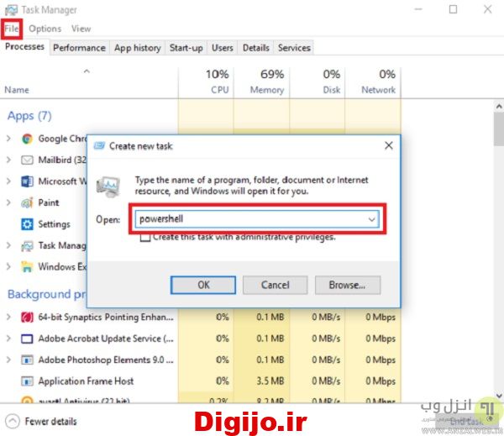
Task: Click the Adobe Photoshop Elements icon
Action: (27, 360)
